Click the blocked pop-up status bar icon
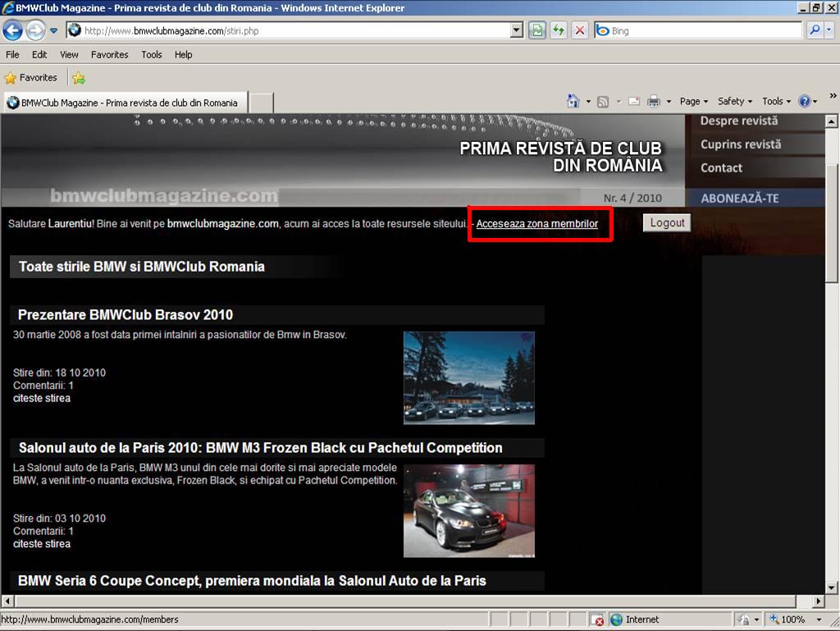Viewport: 840px width, 631px height. [597, 620]
